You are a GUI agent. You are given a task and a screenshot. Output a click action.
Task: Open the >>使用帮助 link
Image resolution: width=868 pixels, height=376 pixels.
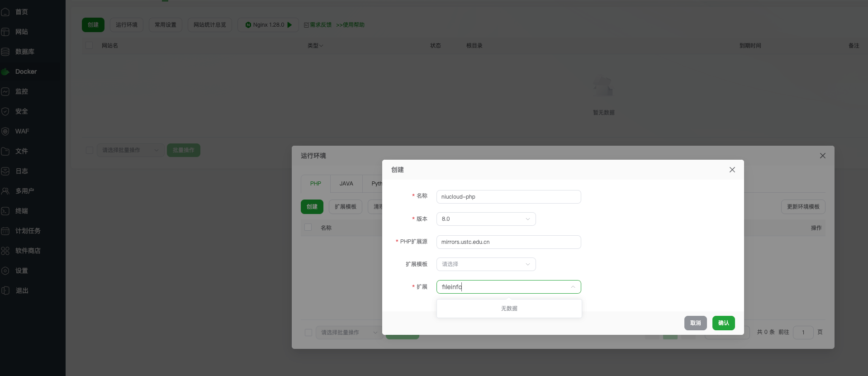click(x=350, y=25)
